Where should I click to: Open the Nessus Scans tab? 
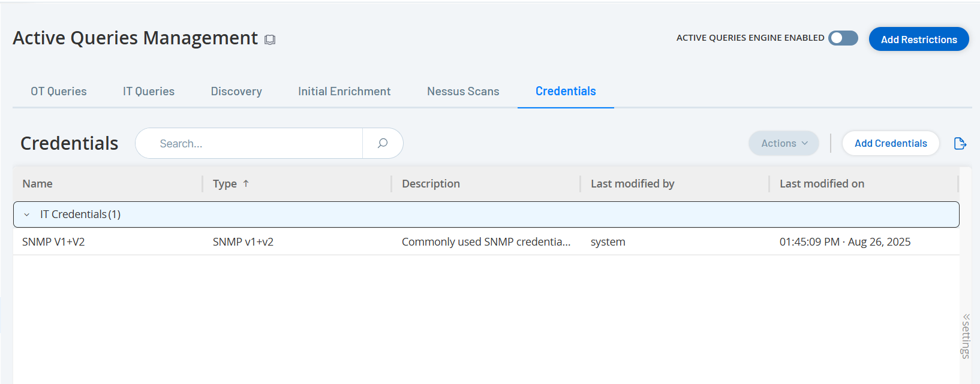tap(463, 92)
